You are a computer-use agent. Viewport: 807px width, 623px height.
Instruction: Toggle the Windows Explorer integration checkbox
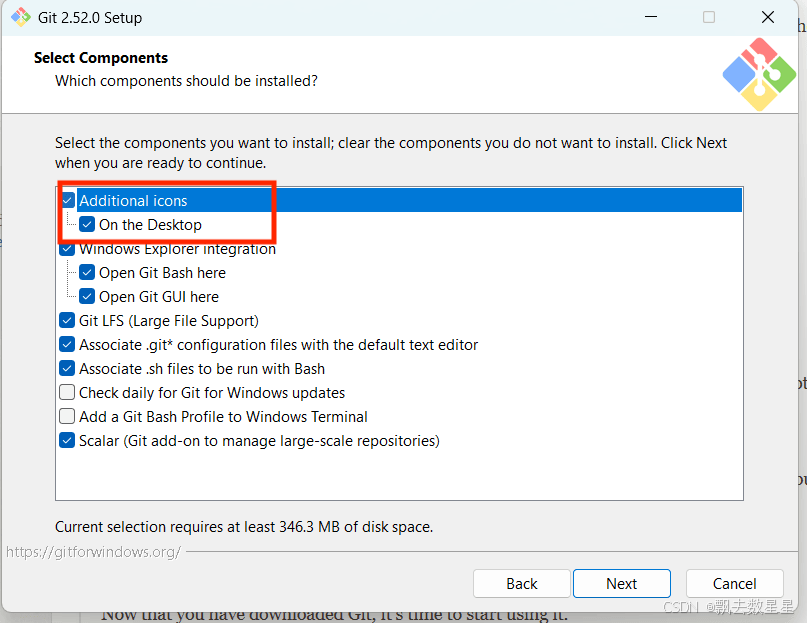[67, 249]
